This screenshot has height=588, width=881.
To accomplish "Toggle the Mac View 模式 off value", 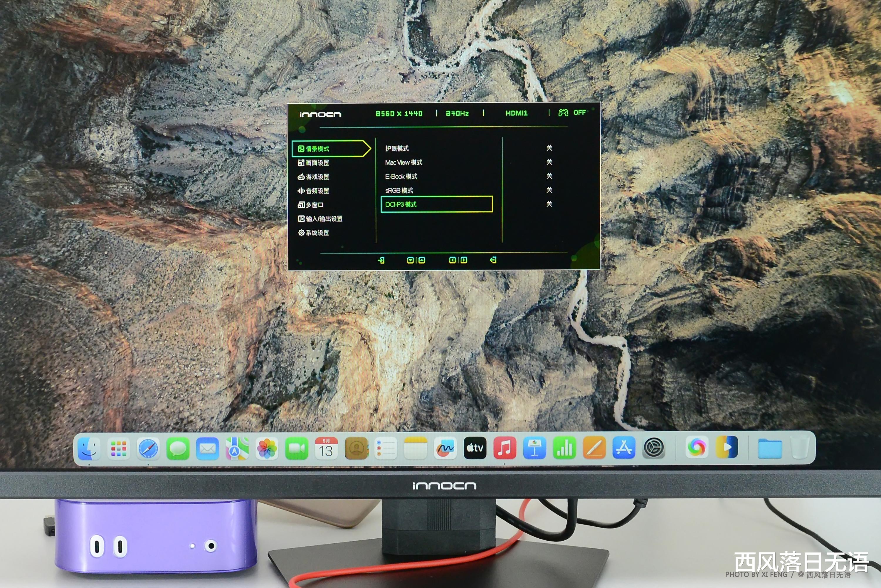I will click(549, 162).
